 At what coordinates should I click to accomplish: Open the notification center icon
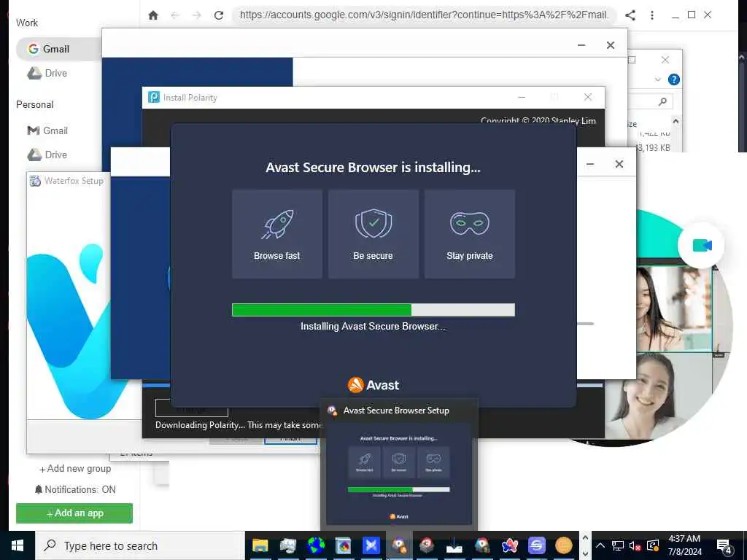click(724, 545)
